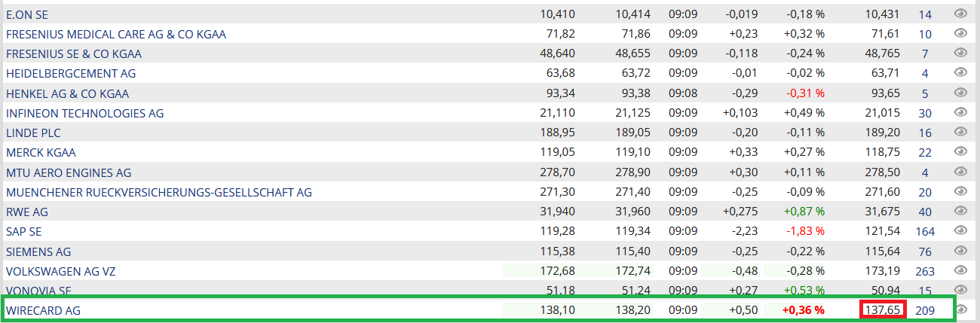980x323 pixels.
Task: Click Henkel time stamp 09:08
Action: tap(681, 93)
